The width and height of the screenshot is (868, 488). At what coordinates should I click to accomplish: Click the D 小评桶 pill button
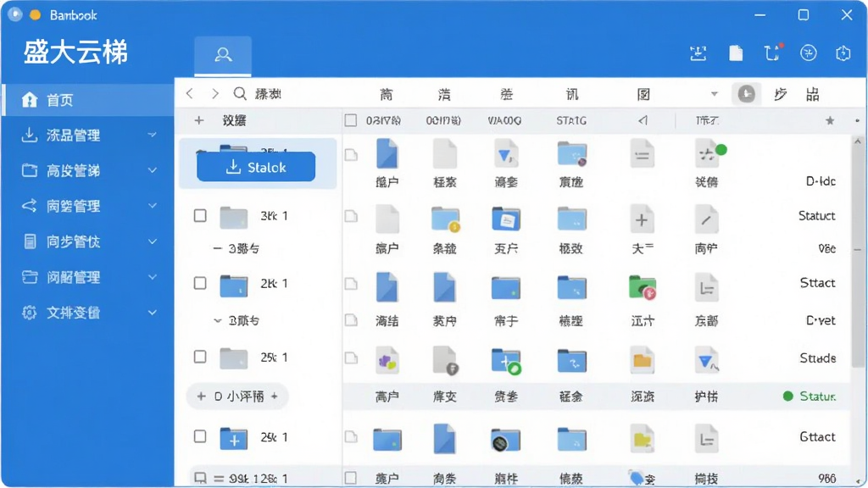(237, 396)
